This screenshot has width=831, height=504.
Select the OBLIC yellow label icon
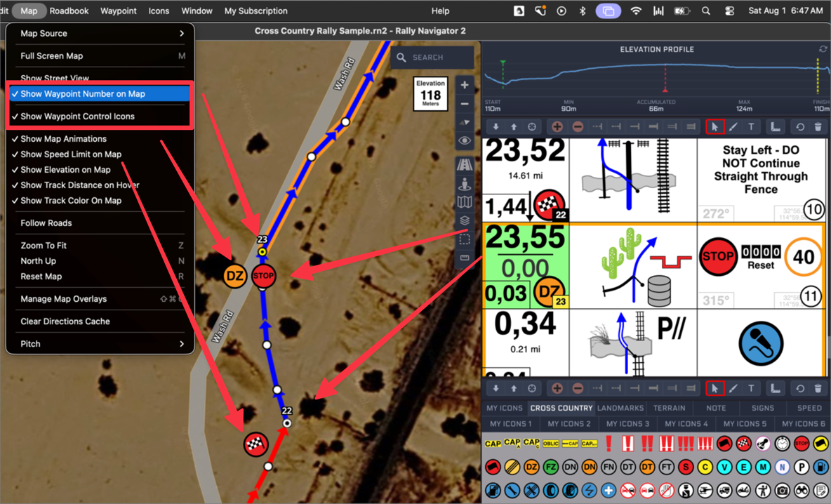[551, 444]
